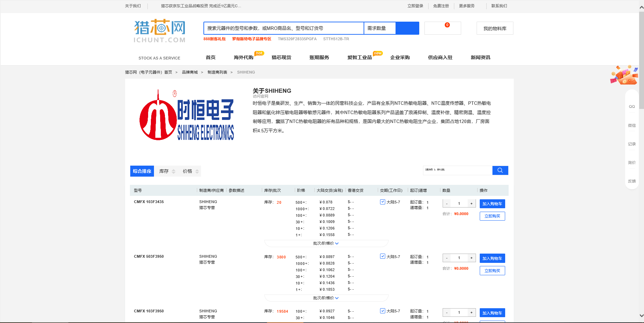Open 888新客礼包 promo link
This screenshot has height=323, width=644.
point(214,39)
